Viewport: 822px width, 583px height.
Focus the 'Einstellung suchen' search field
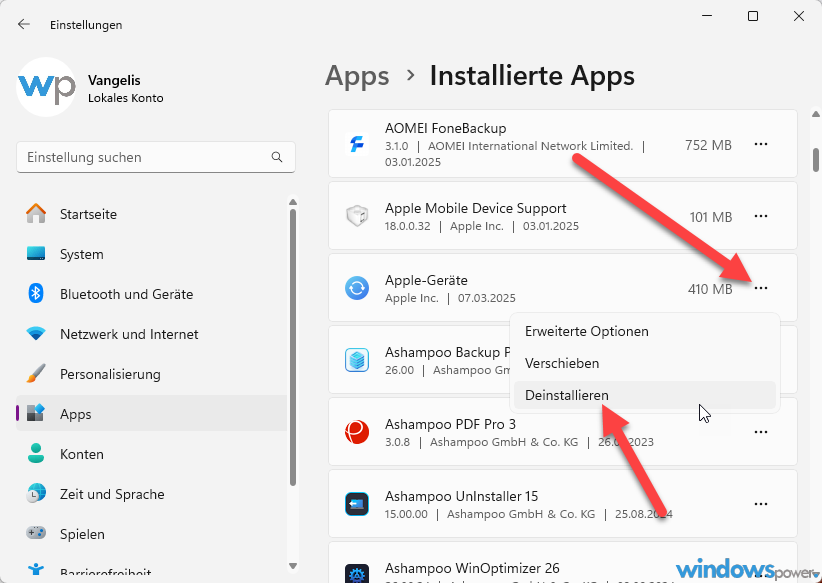(156, 157)
